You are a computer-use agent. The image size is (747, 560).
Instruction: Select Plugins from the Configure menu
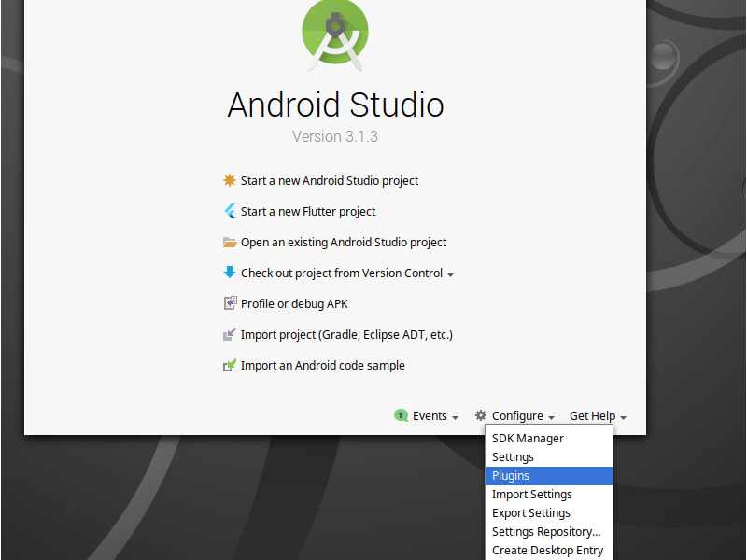[511, 476]
